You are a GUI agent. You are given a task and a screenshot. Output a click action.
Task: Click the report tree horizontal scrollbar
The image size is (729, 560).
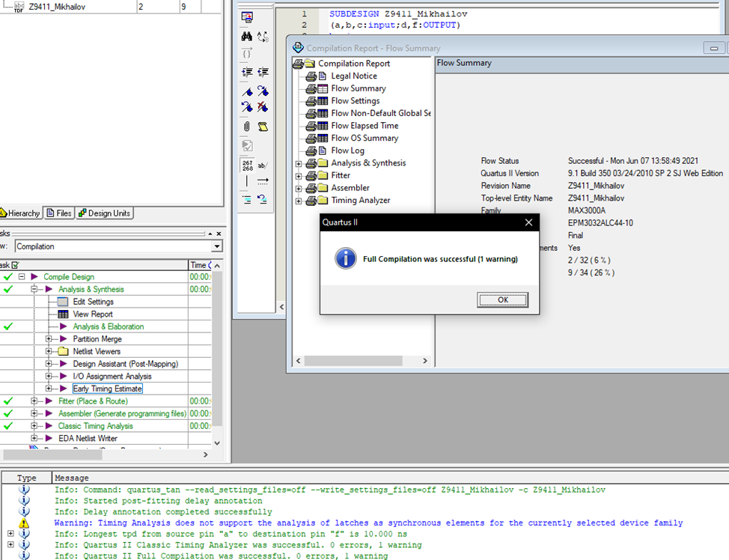click(353, 361)
